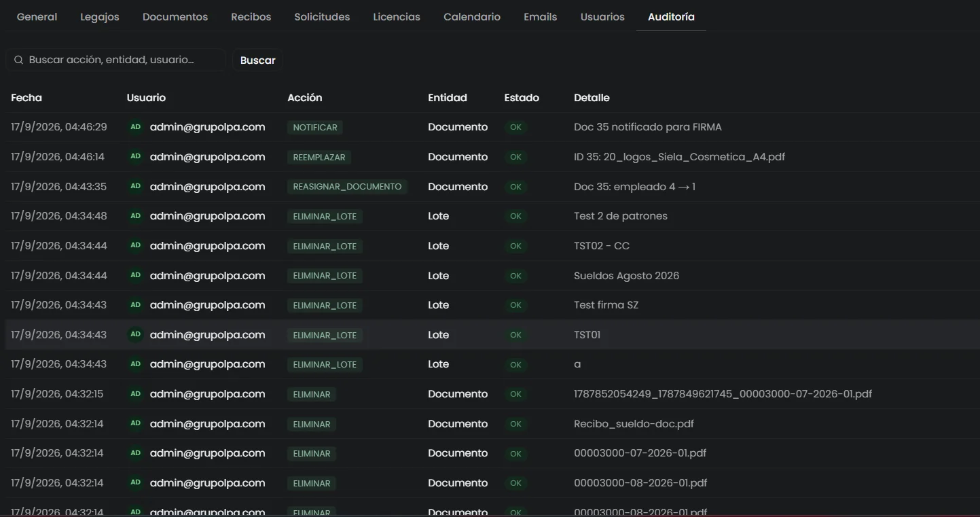Click the AD avatar in the REEMPLAZAR row
Screen dimensions: 980x517
pos(135,157)
